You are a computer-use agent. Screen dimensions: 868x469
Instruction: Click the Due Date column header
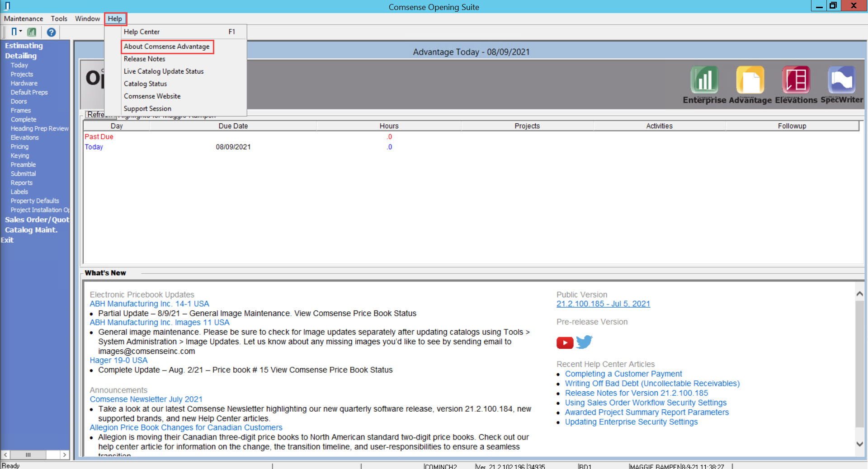click(233, 126)
